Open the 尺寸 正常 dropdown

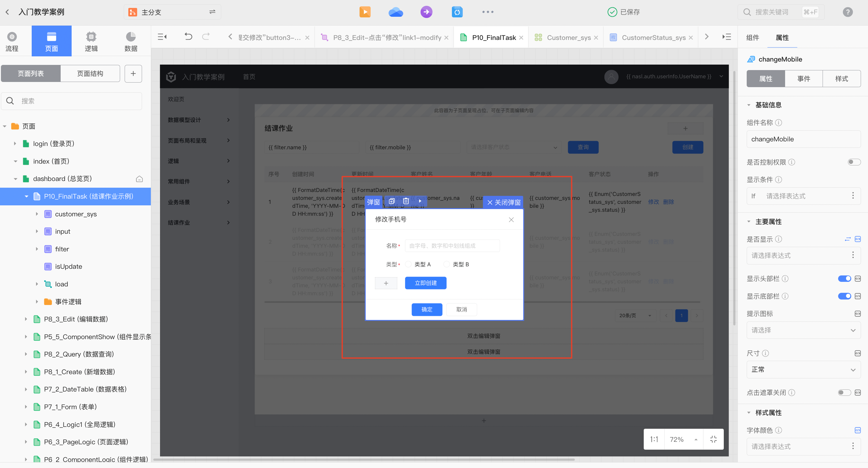(803, 370)
